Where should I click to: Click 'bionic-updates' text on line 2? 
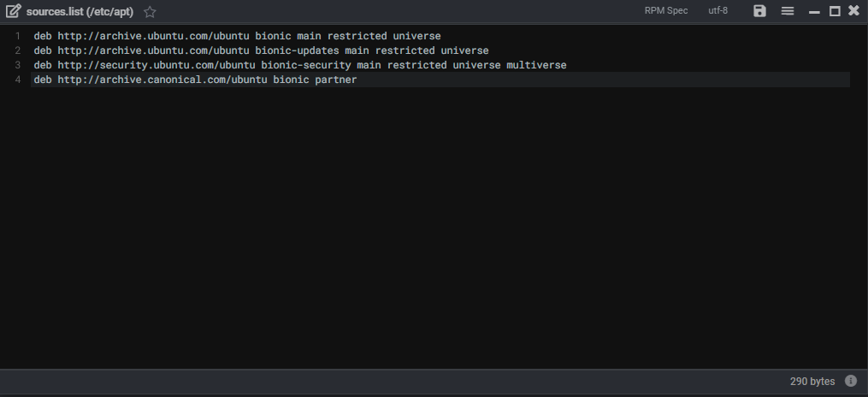click(297, 50)
